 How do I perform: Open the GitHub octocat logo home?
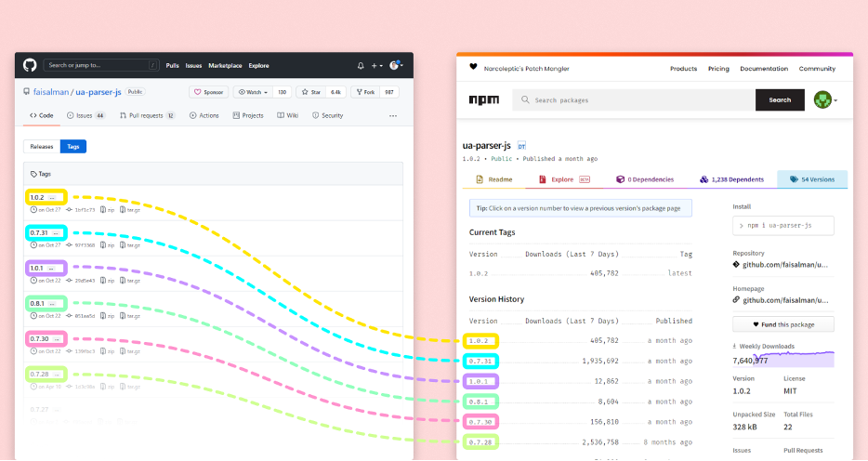[x=30, y=65]
